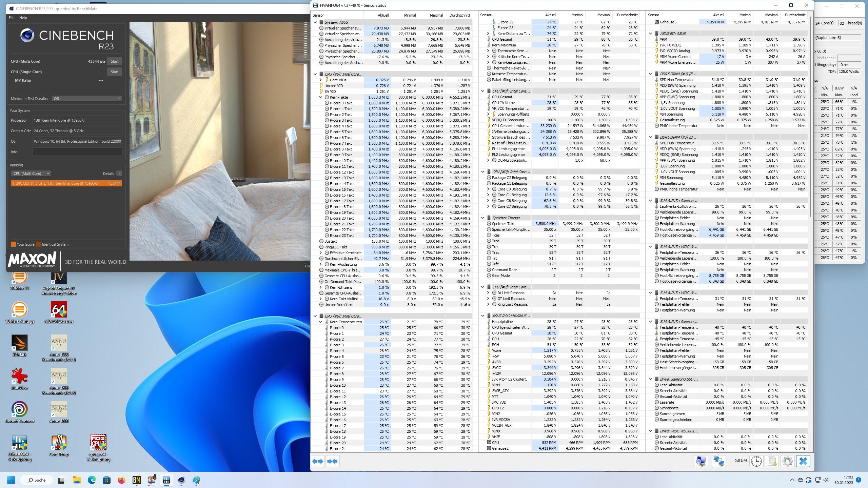Click the Maximal column header in first pane
868x488 pixels.
pos(431,15)
